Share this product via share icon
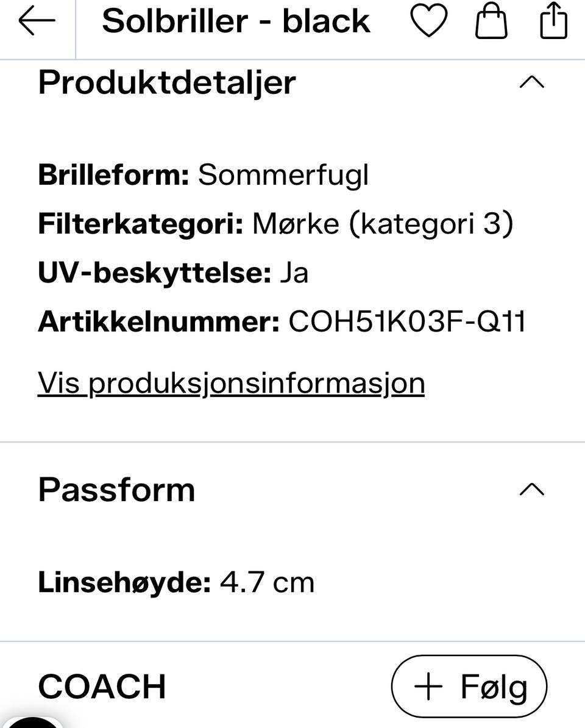Image resolution: width=585 pixels, height=728 pixels. tap(553, 21)
